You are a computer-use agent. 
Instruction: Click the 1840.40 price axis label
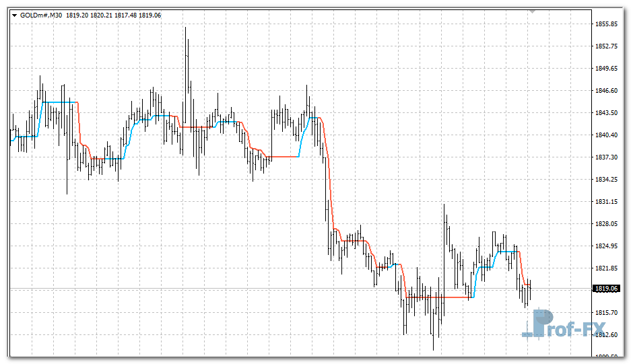pos(607,135)
